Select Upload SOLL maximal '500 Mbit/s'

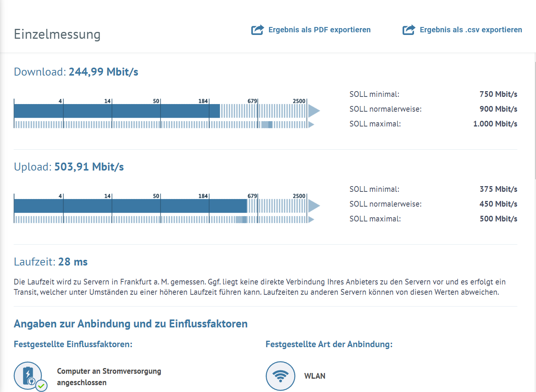click(x=498, y=219)
